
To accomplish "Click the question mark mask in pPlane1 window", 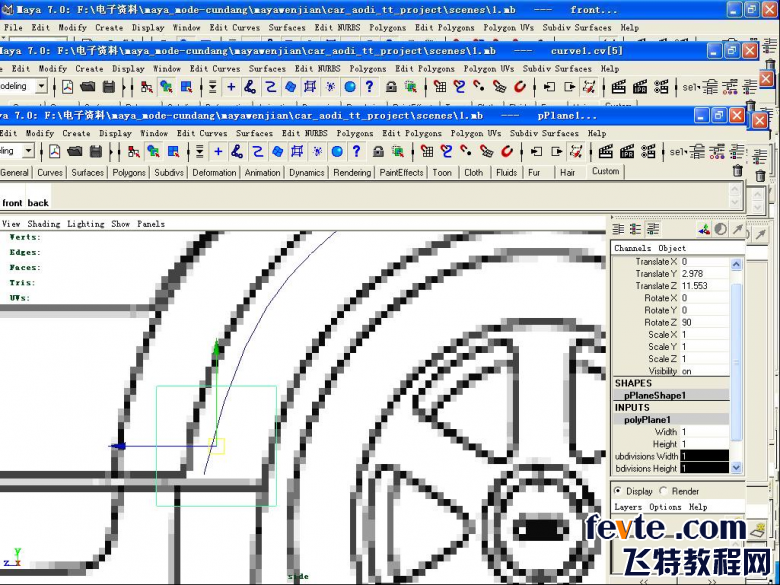I will click(x=356, y=151).
